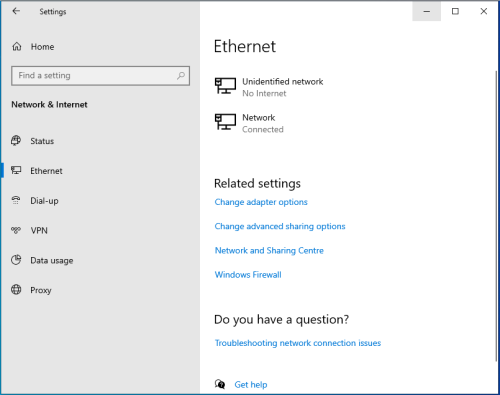
Task: Open the Unidentified network connection
Action: (x=269, y=87)
